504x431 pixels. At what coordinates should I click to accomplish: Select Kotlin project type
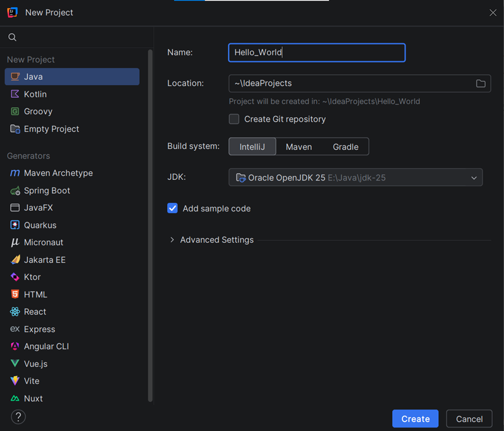click(72, 94)
